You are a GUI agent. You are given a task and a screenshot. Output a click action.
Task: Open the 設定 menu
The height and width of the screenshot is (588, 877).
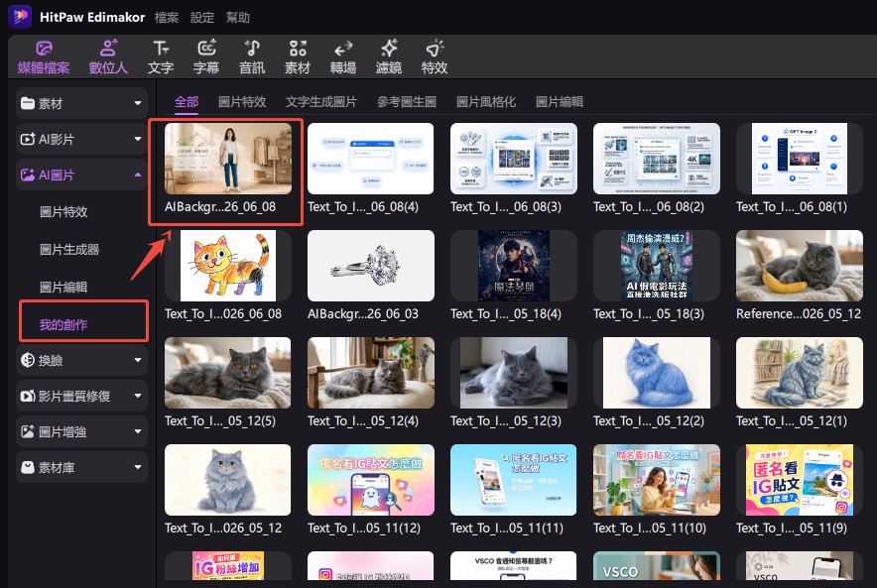tap(202, 17)
